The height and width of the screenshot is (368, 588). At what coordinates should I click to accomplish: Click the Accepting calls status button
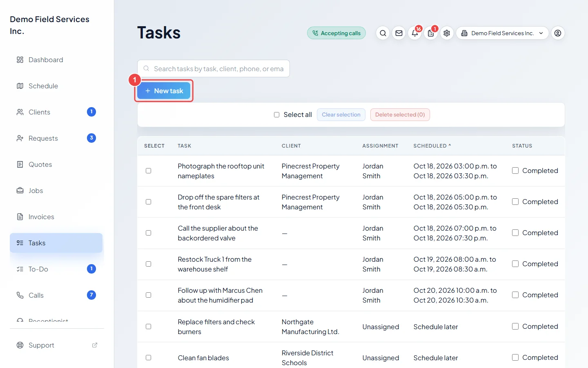point(336,33)
